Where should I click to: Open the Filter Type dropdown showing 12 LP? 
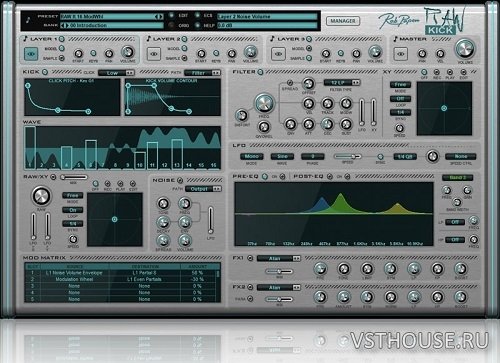tap(342, 82)
